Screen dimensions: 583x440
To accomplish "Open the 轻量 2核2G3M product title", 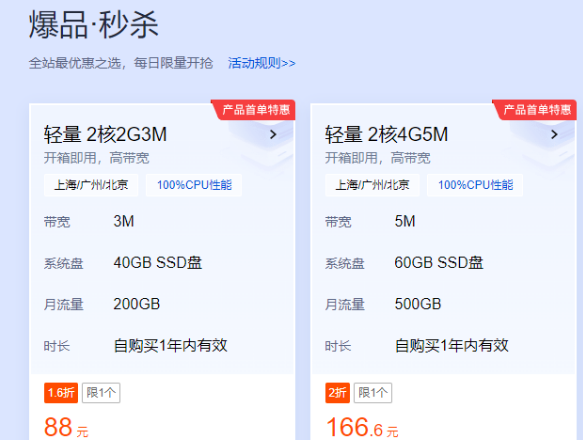I will point(106,135).
